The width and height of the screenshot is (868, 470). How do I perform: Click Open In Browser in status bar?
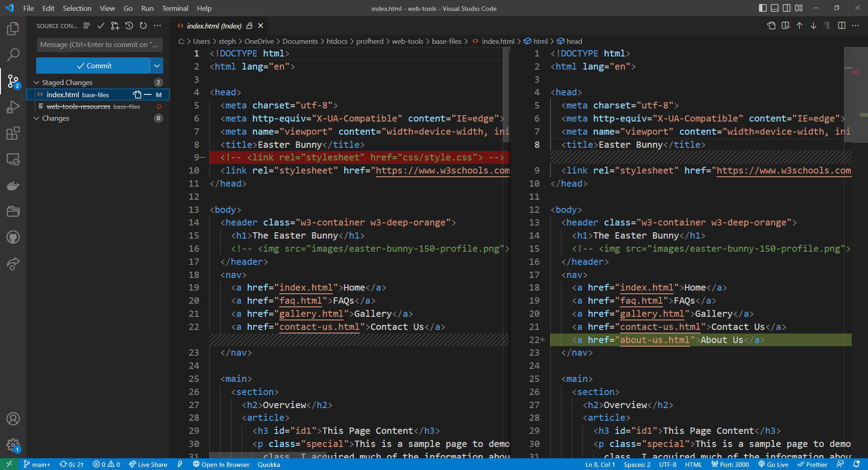[221, 464]
